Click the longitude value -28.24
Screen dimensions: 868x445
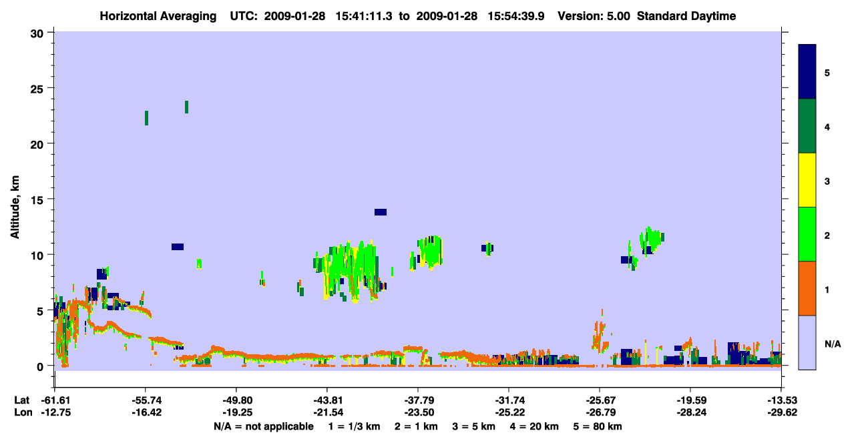[x=690, y=412]
